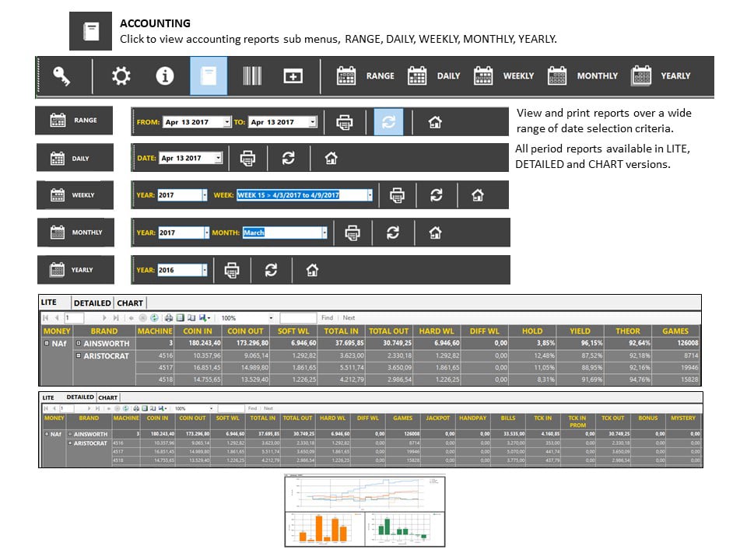Screen dimensions: 747x560
Task: Open the MONTH dropdown showing March
Action: click(x=324, y=233)
